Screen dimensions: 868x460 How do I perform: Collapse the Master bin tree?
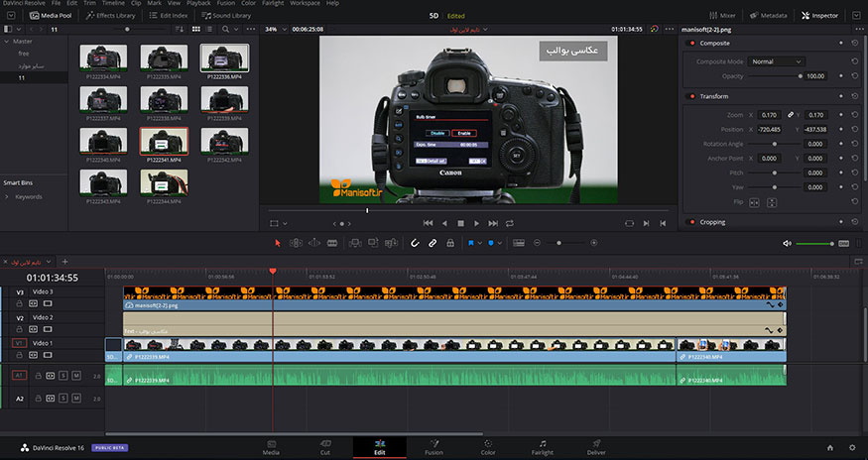point(7,42)
